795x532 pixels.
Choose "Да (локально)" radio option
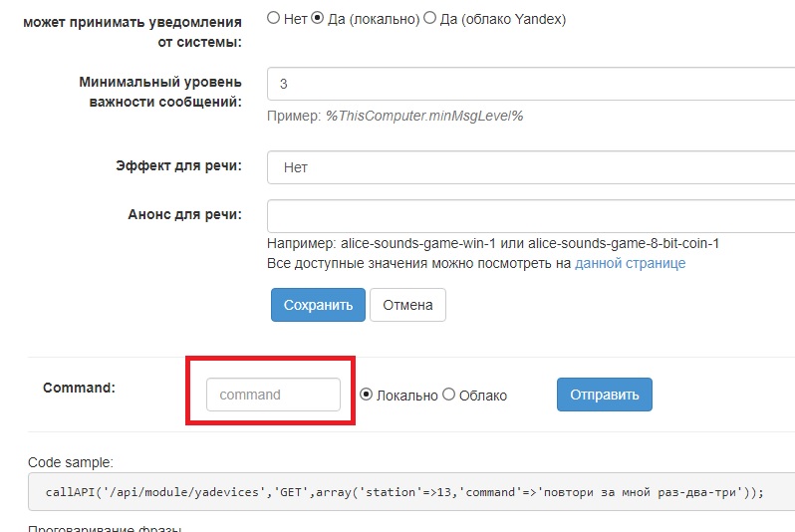[319, 18]
